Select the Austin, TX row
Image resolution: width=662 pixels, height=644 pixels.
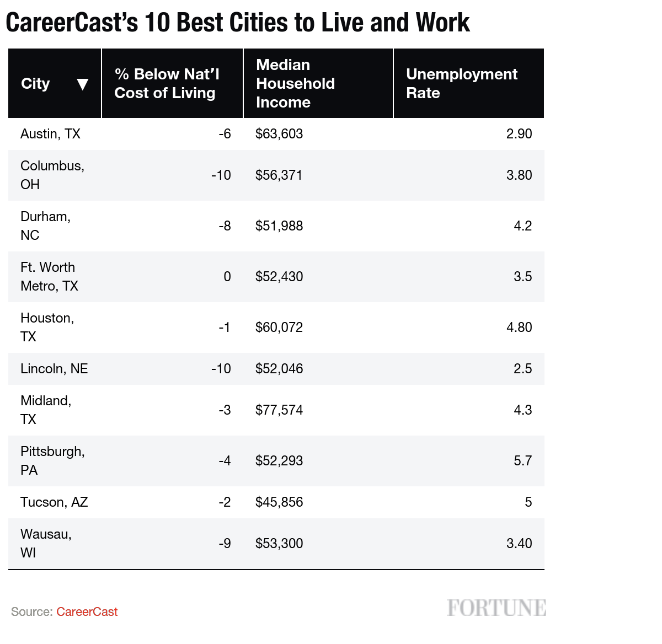[x=276, y=134]
